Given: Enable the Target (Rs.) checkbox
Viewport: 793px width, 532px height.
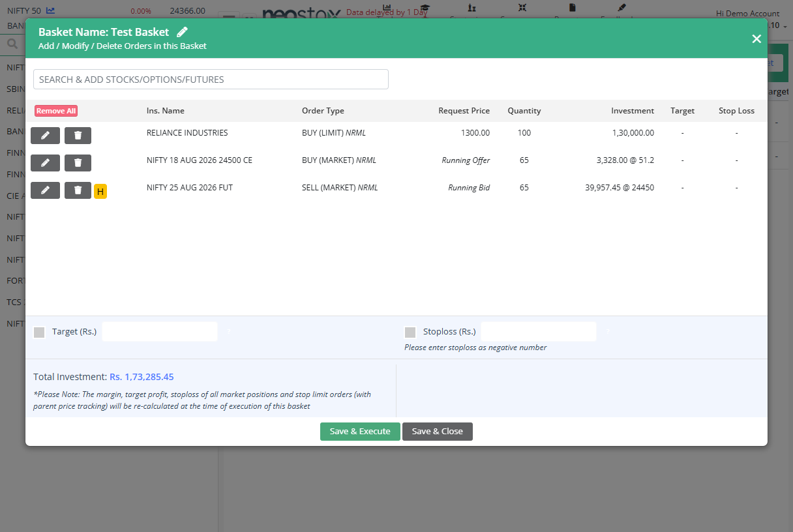Looking at the screenshot, I should (x=39, y=332).
